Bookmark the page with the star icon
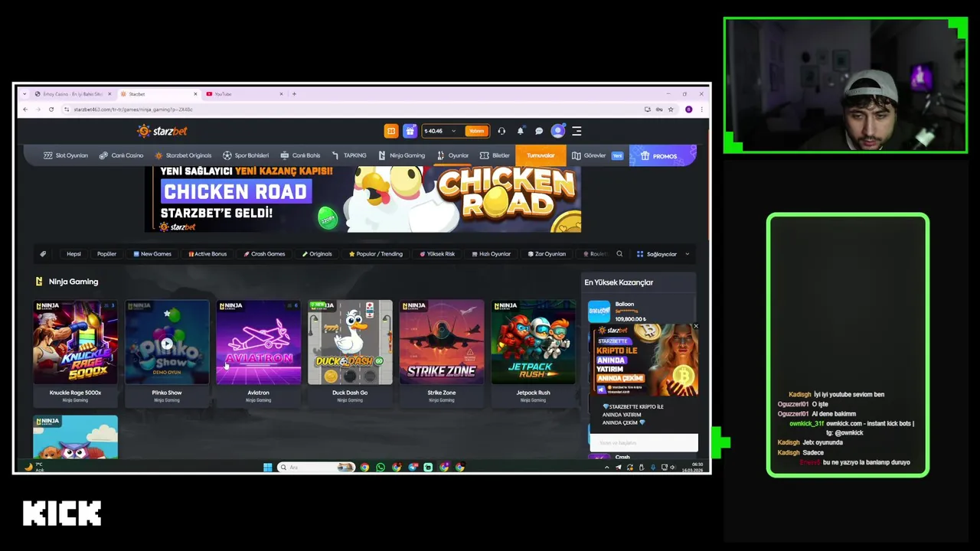The height and width of the screenshot is (551, 980). coord(671,109)
